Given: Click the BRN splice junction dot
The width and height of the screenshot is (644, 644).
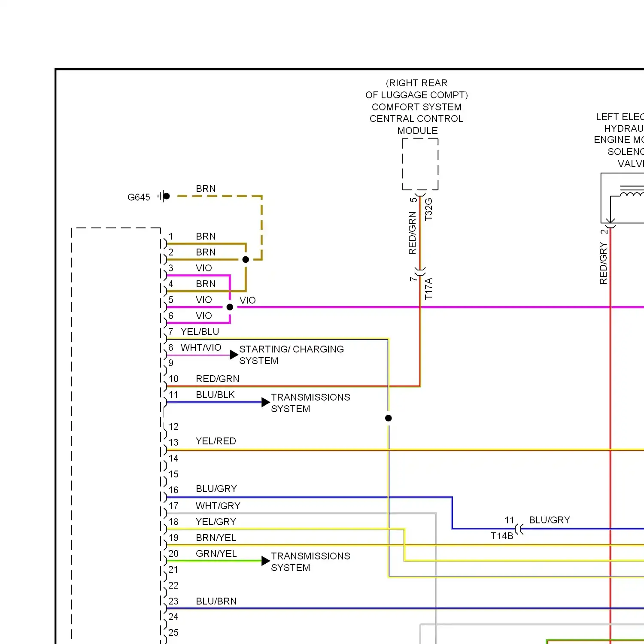Looking at the screenshot, I should tap(246, 259).
